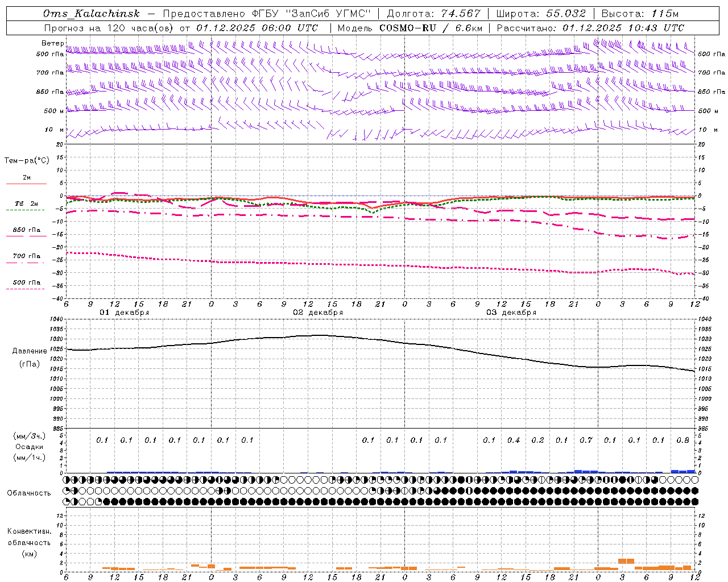Select the precipitation value 0.2

537,440
